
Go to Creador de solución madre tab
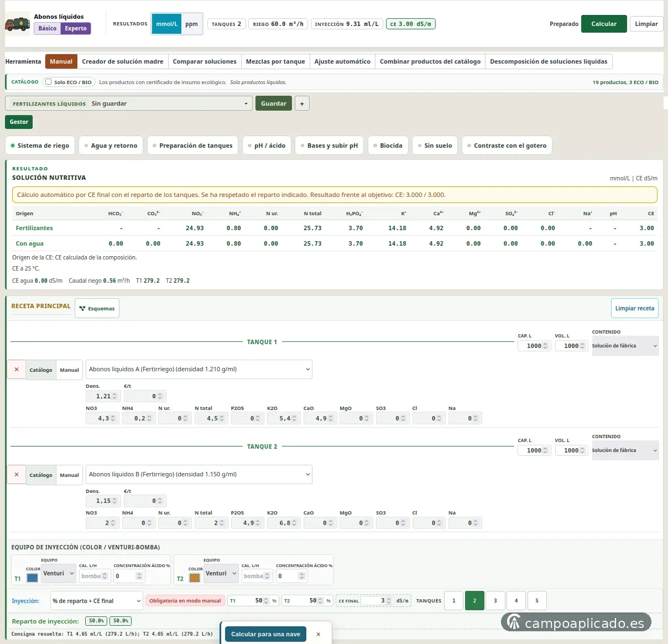tap(123, 61)
